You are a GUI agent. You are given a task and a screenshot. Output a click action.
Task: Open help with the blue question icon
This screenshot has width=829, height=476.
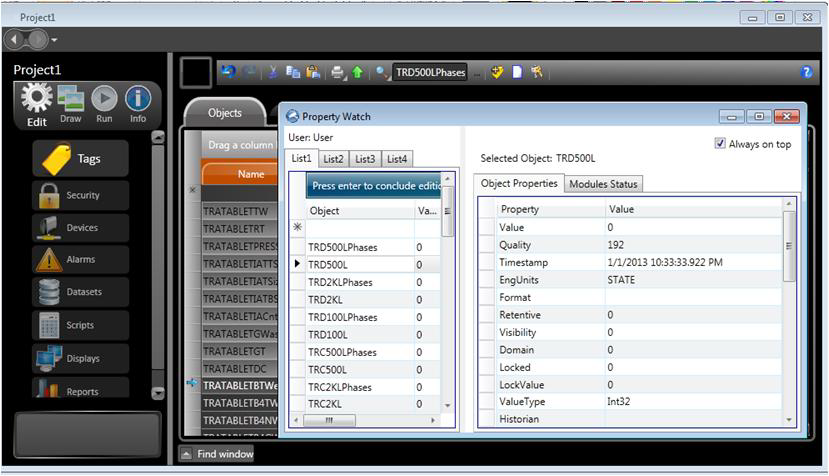[807, 72]
